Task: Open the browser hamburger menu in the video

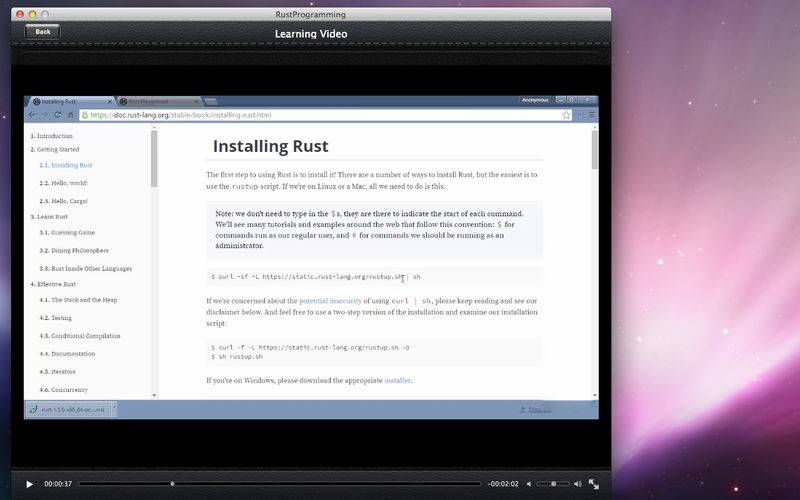Action: pos(592,115)
